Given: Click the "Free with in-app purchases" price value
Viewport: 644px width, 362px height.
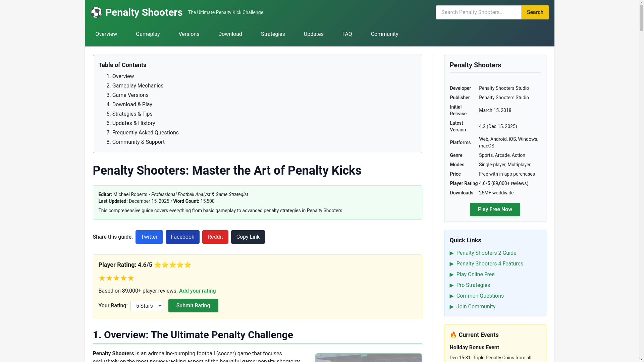Looking at the screenshot, I should pos(507,174).
